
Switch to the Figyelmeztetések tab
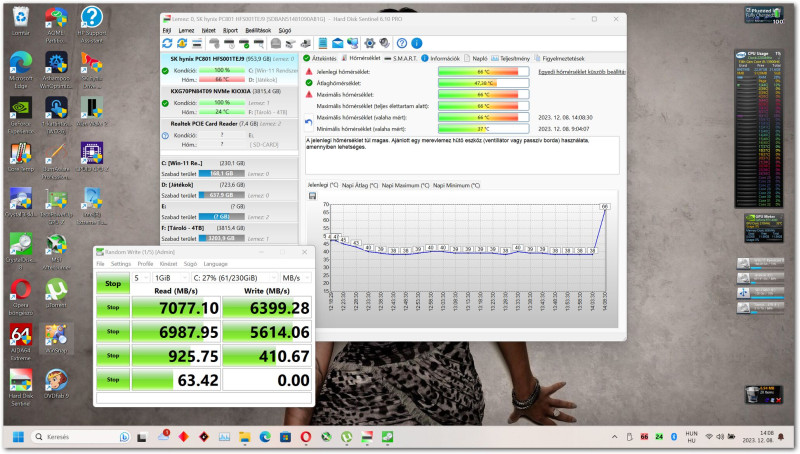pos(559,59)
